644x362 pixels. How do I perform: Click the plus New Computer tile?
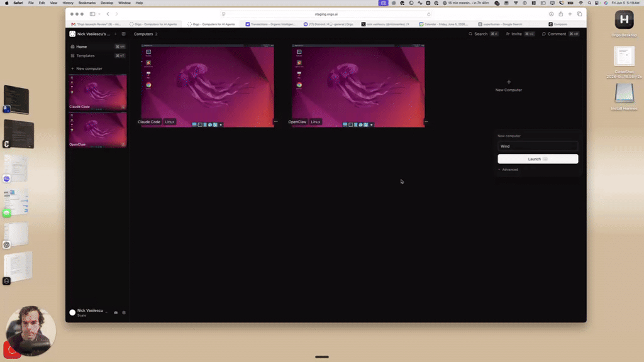coord(508,85)
